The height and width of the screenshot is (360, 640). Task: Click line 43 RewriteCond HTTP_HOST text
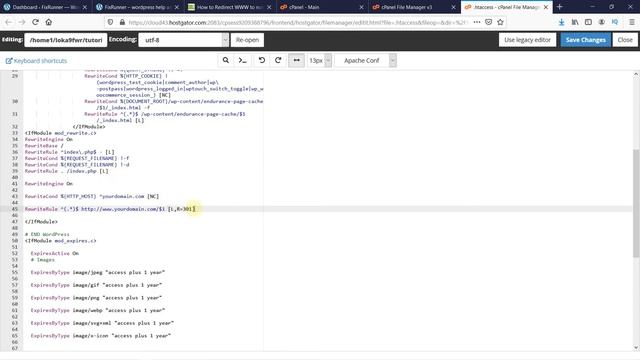pos(91,196)
